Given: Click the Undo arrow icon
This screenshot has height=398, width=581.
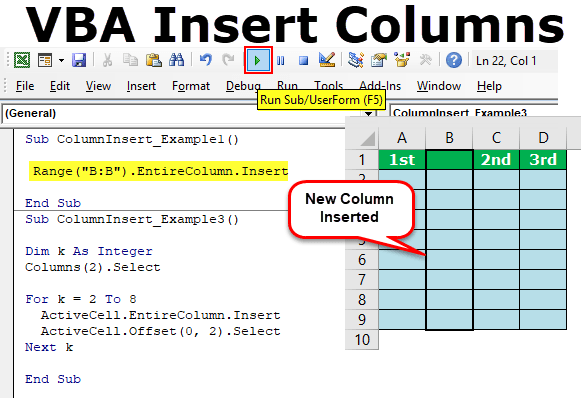Looking at the screenshot, I should [206, 60].
